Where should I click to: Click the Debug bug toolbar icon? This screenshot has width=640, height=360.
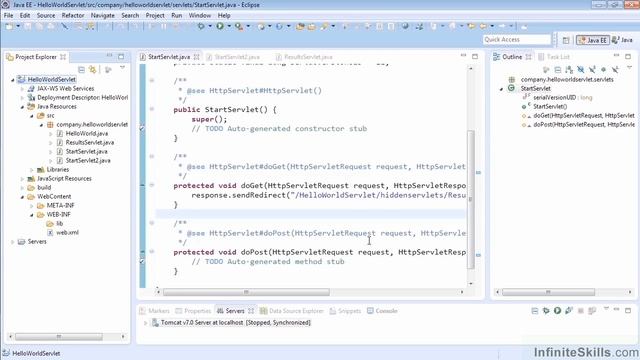pos(201,27)
